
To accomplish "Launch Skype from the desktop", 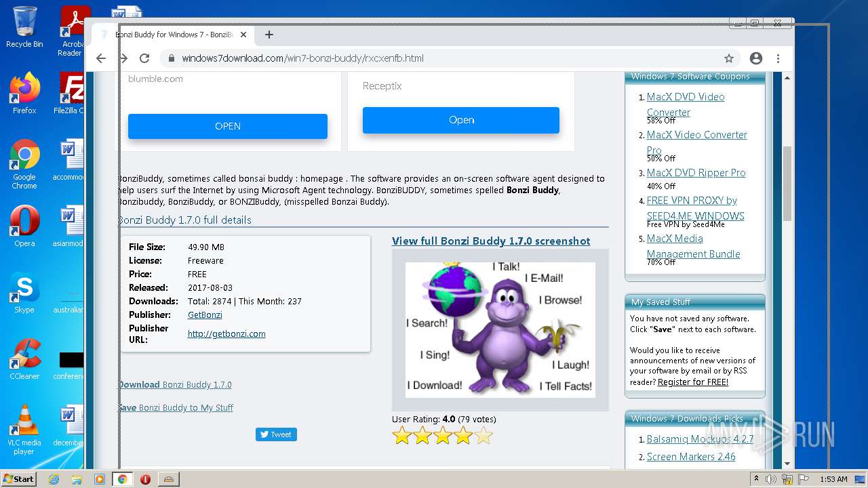I will [24, 293].
